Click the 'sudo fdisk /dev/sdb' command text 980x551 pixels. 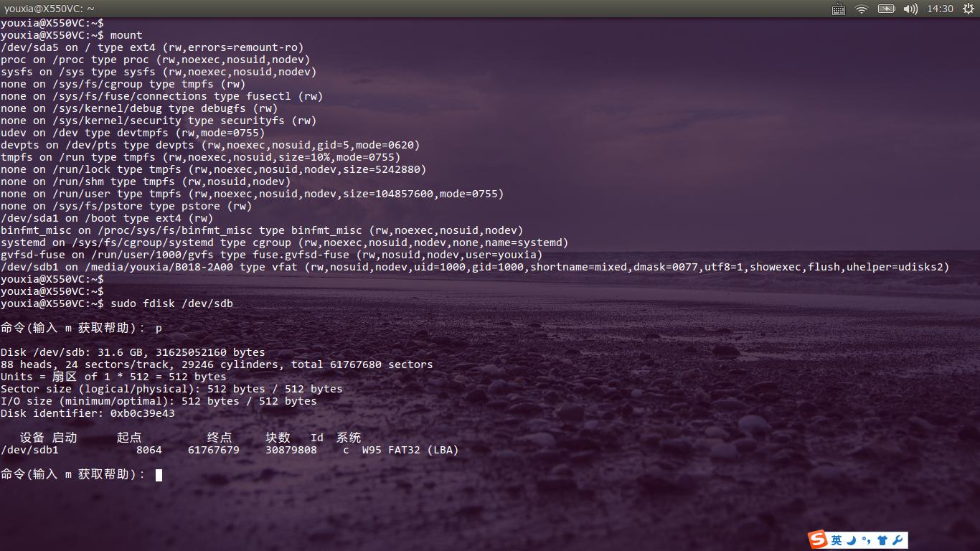171,303
